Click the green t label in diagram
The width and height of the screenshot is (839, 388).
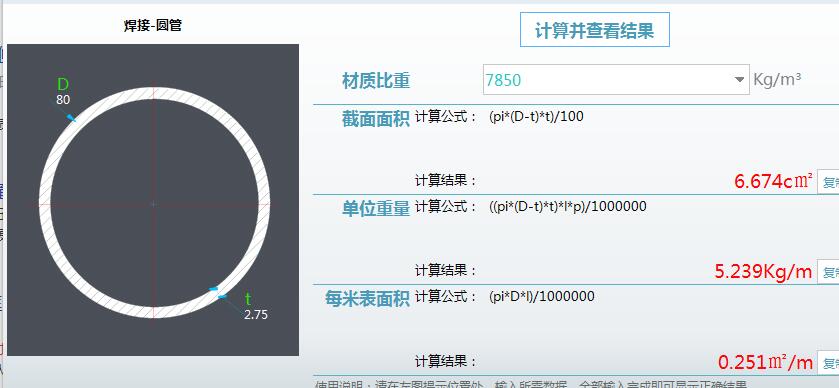[x=248, y=299]
